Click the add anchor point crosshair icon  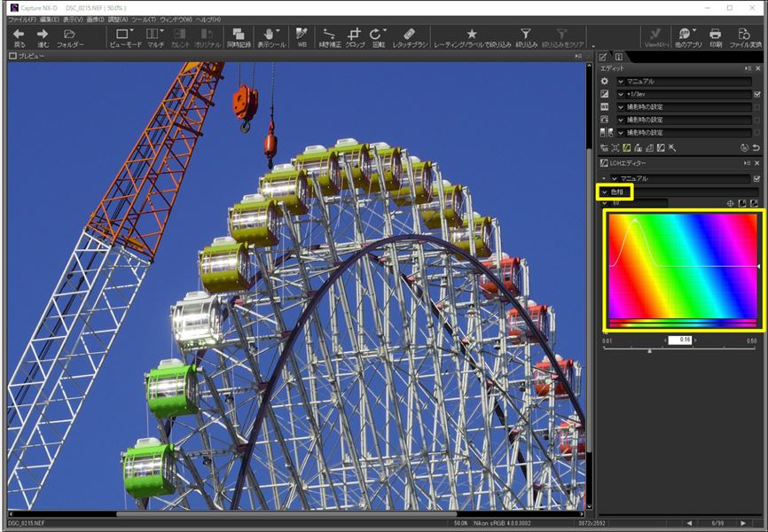coord(730,203)
